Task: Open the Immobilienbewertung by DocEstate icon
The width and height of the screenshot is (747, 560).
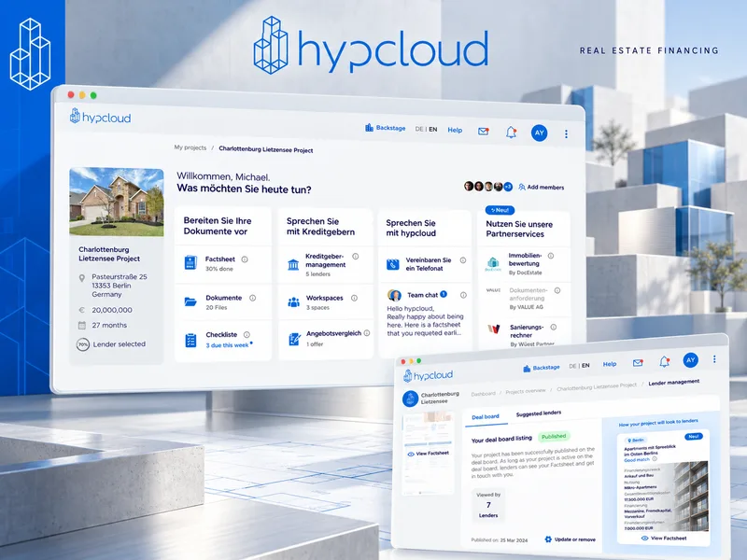Action: [493, 264]
